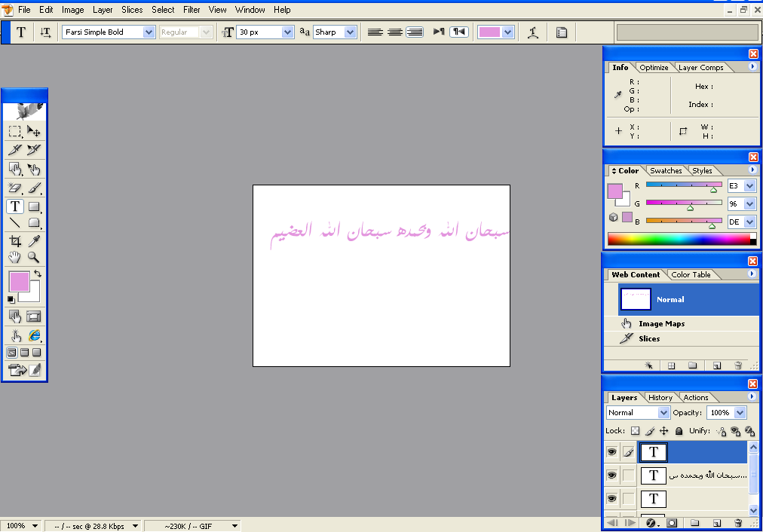Open the Farsi Simple Bold font dropdown
The width and height of the screenshot is (763, 532).
point(149,32)
